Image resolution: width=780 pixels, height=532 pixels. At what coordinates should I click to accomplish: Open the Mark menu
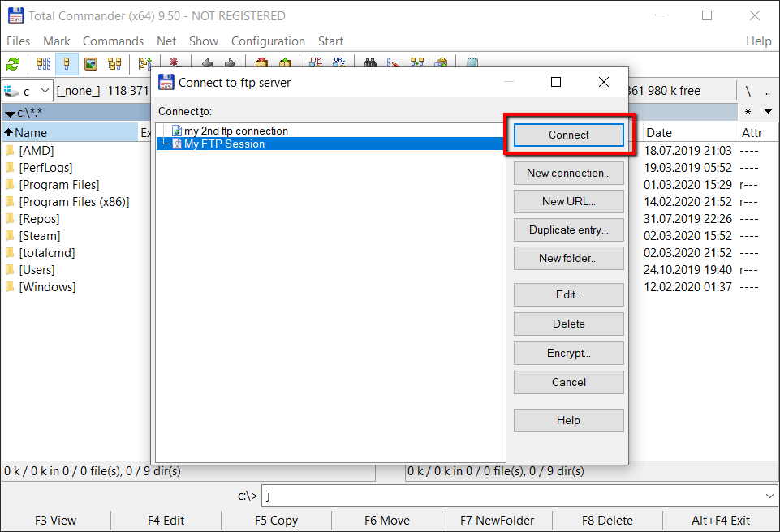tap(57, 41)
